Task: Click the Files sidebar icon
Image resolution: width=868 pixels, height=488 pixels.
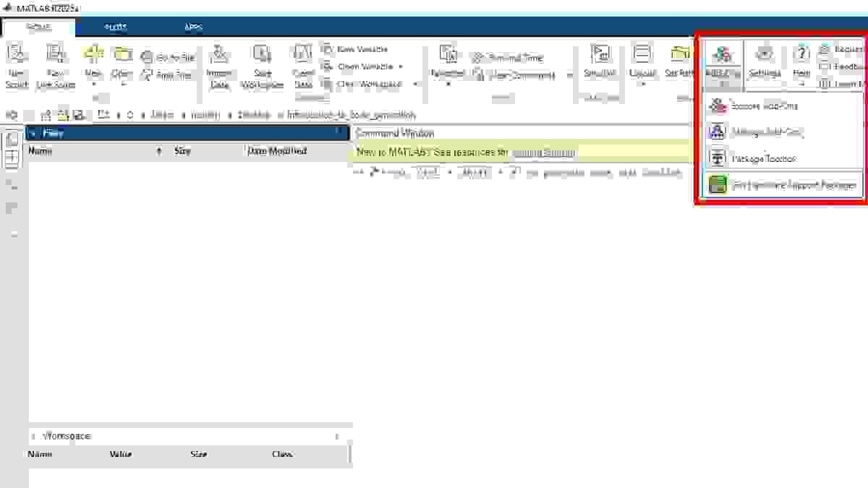Action: (x=12, y=139)
